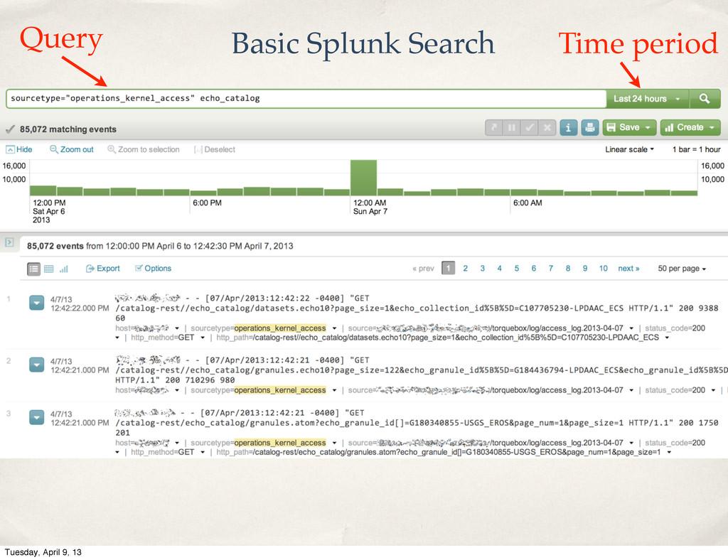
Task: Click Zoom out on timeline
Action: click(x=72, y=149)
